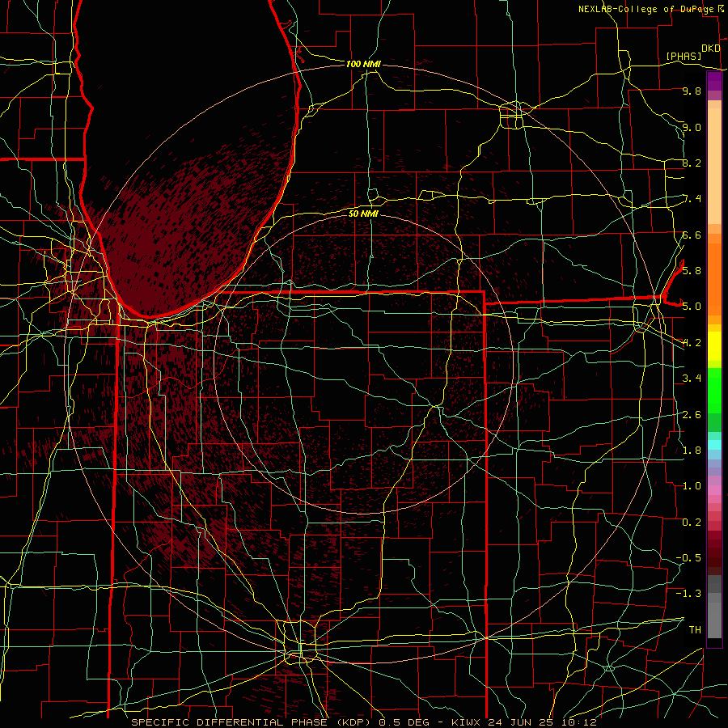Select the 6.6 color scale value
The width and height of the screenshot is (728, 728).
pyautogui.click(x=692, y=235)
